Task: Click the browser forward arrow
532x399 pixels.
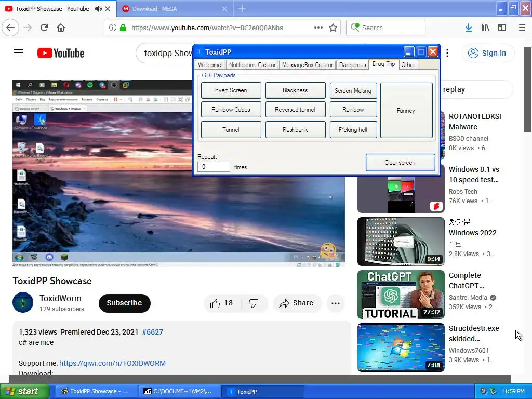Action: coord(28,28)
